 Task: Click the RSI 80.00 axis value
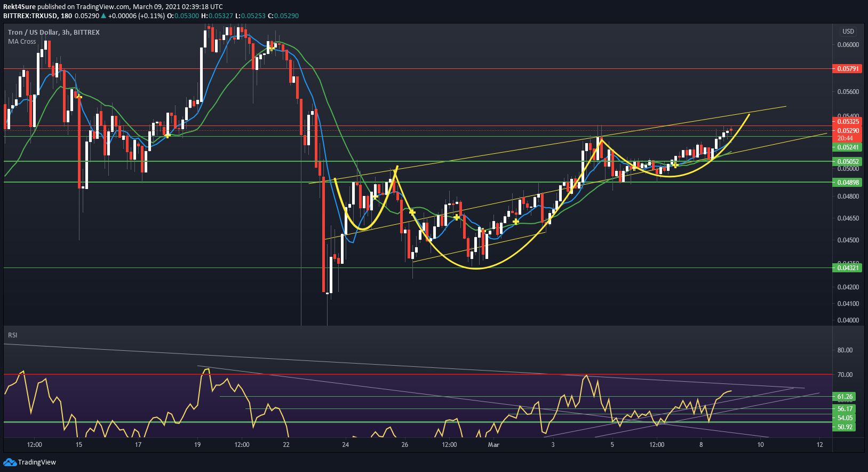[x=845, y=350]
